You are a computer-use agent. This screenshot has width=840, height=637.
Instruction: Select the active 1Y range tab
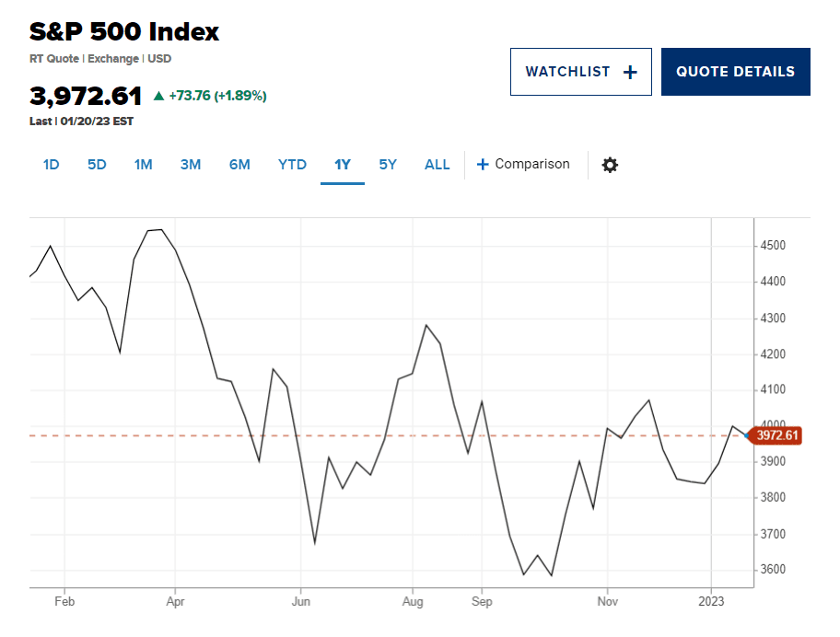343,165
